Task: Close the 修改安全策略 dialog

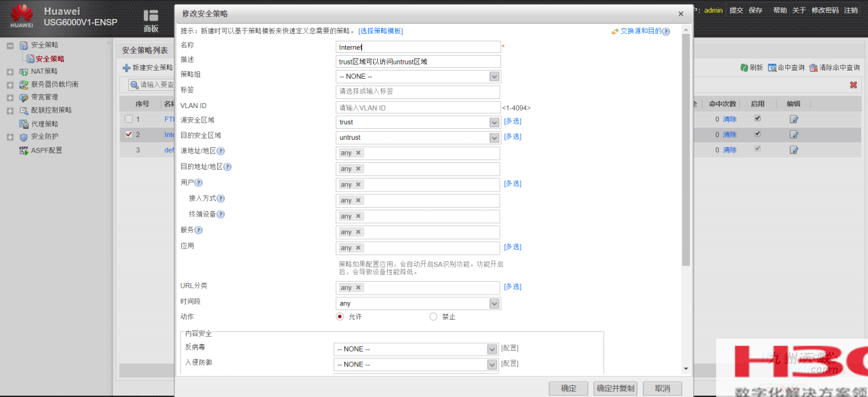Action: coord(681,14)
